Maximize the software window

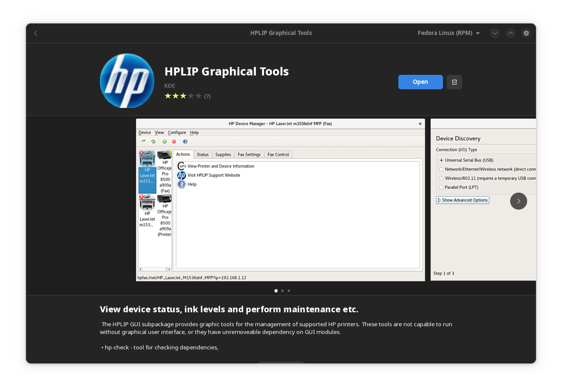pos(511,33)
